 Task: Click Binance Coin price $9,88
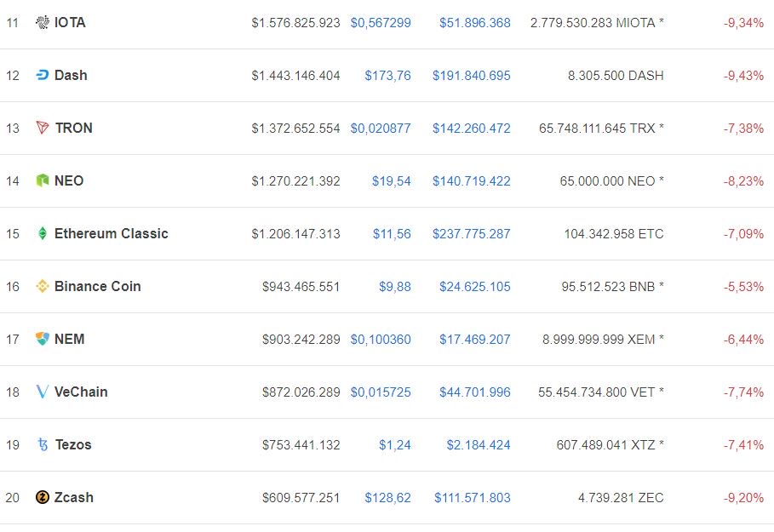point(395,287)
